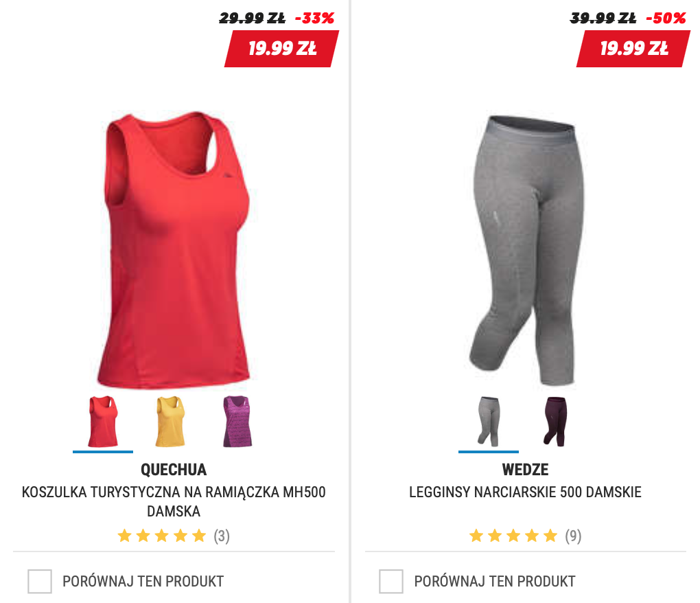The width and height of the screenshot is (700, 603).
Task: Open Koszulka turystyczna na ramiączka MH500 title
Action: point(174,501)
